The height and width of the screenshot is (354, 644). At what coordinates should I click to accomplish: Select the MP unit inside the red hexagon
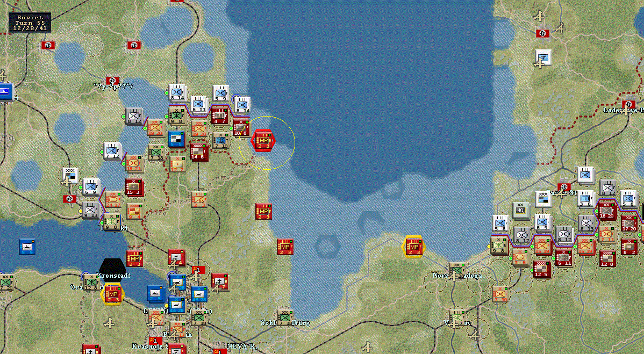(263, 141)
